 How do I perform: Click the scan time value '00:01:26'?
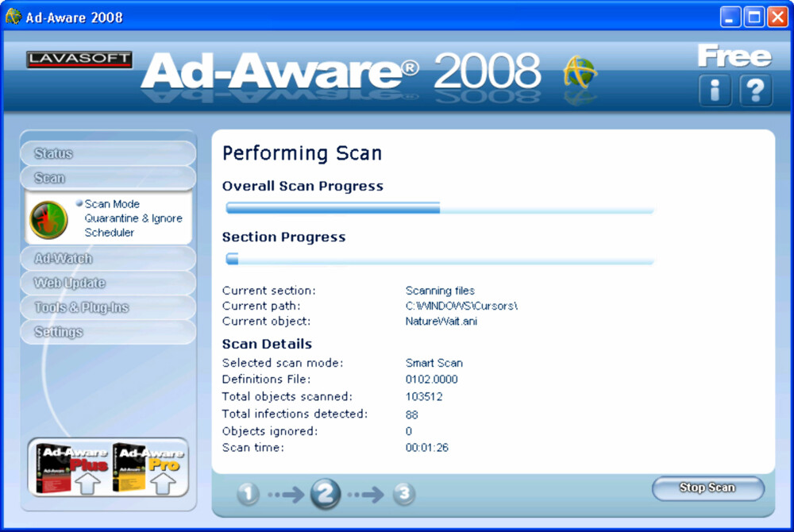pyautogui.click(x=427, y=448)
